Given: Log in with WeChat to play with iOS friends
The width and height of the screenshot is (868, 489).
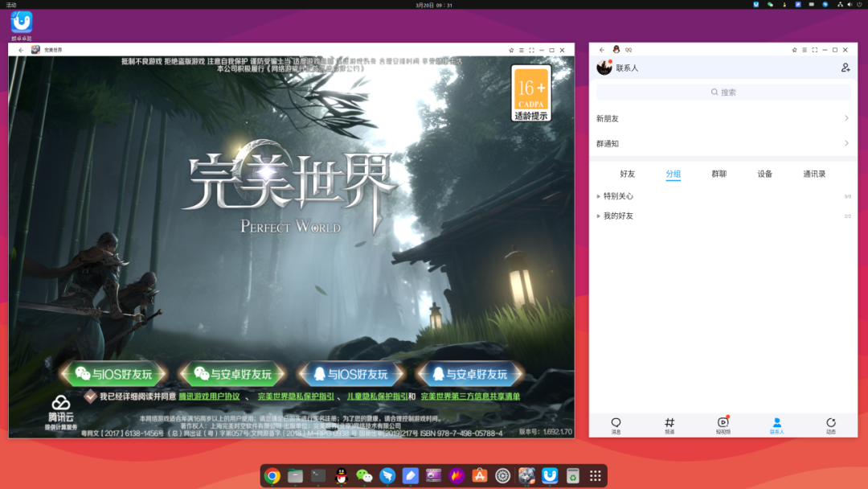Looking at the screenshot, I should (x=114, y=374).
